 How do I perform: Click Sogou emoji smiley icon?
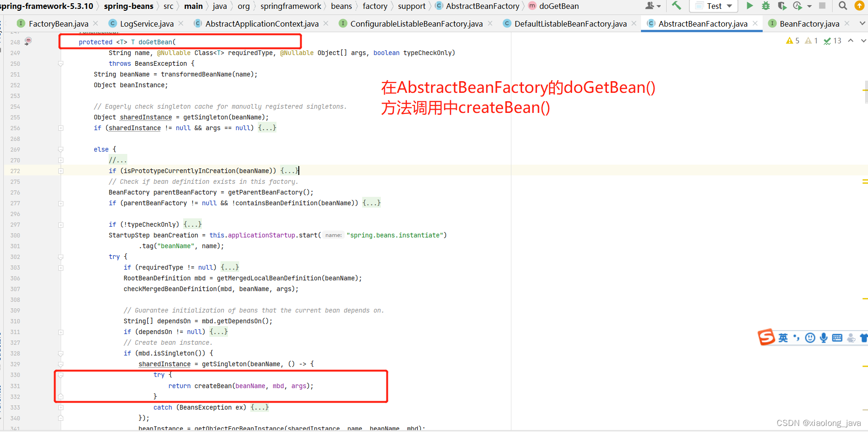pos(810,338)
